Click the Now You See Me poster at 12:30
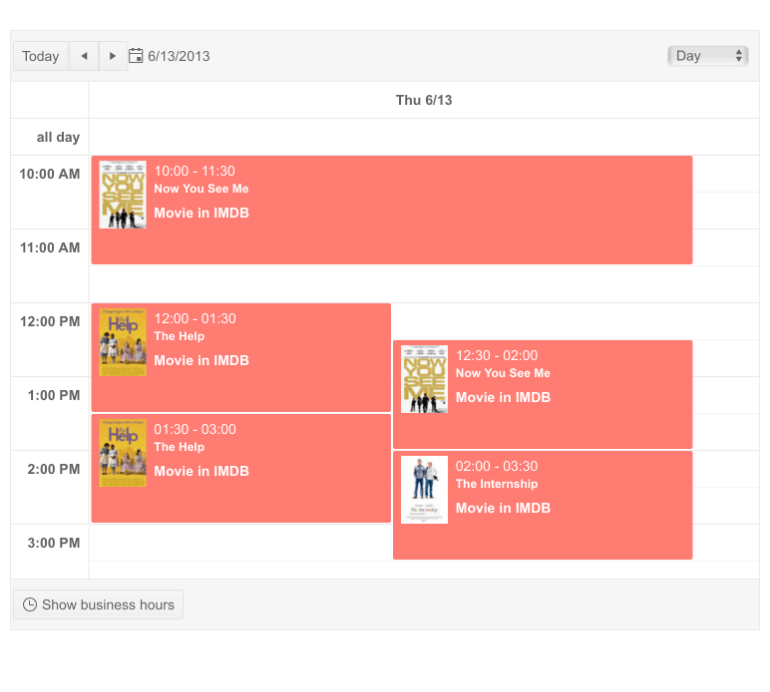770x692 pixels. point(424,379)
